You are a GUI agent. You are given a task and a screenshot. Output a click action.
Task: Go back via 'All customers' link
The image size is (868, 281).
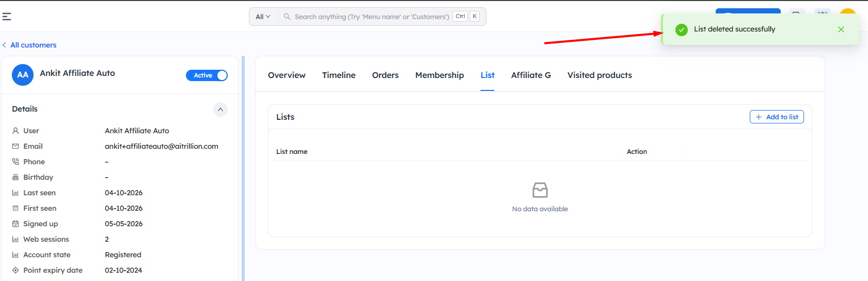34,45
